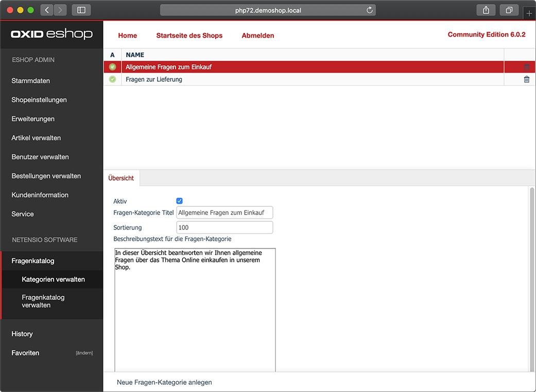The width and height of the screenshot is (536, 392).
Task: Toggle Safari sidebar icon
Action: pyautogui.click(x=81, y=10)
